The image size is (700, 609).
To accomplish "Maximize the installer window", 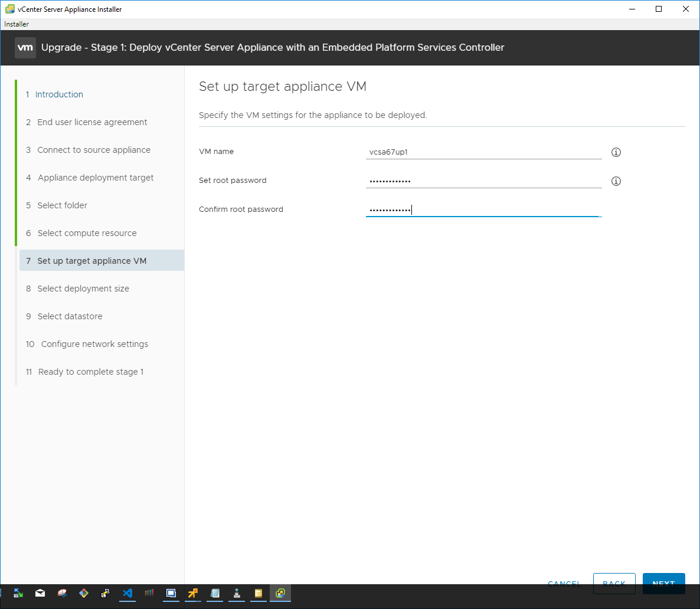I will pos(659,9).
